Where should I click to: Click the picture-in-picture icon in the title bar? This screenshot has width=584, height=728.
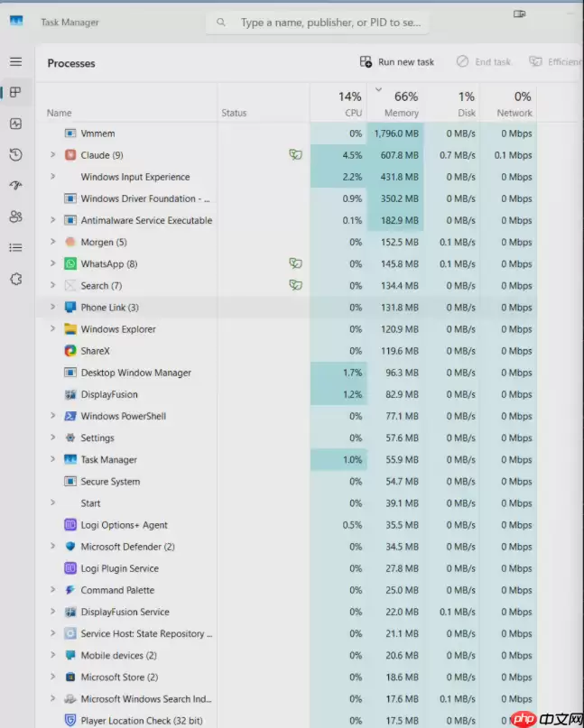519,14
